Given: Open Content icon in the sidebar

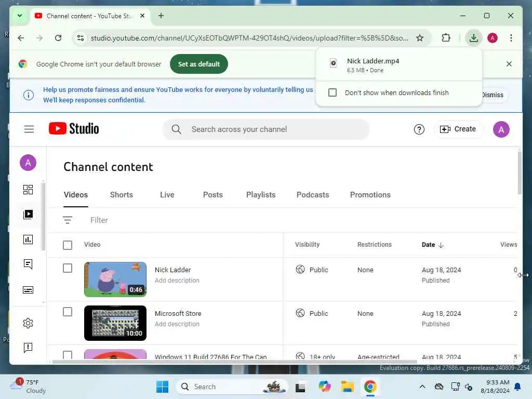Looking at the screenshot, I should (x=28, y=215).
